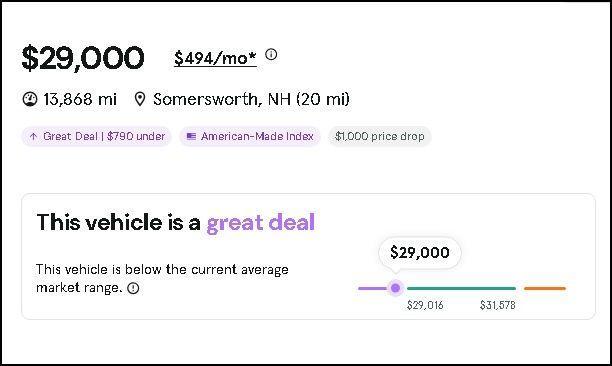The image size is (612, 366).
Task: Click the info icon next to $494/mo
Action: point(271,54)
